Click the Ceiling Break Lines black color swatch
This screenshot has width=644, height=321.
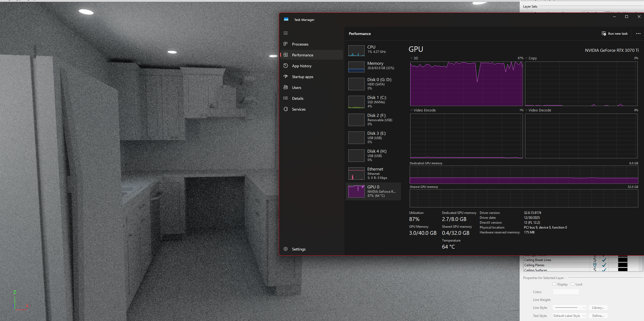click(623, 260)
